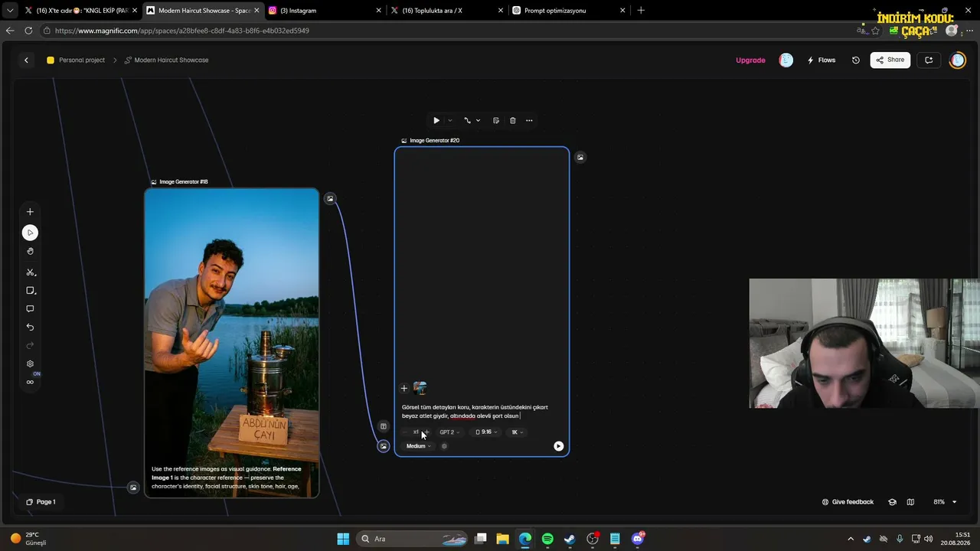This screenshot has width=980, height=551.
Task: Open the 9:16 aspect ratio dropdown
Action: 486,432
